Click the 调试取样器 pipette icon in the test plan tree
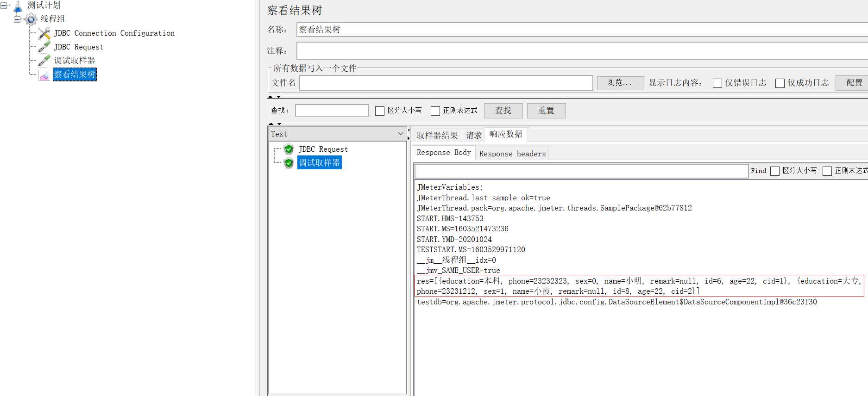This screenshot has height=396, width=868. pos(44,60)
